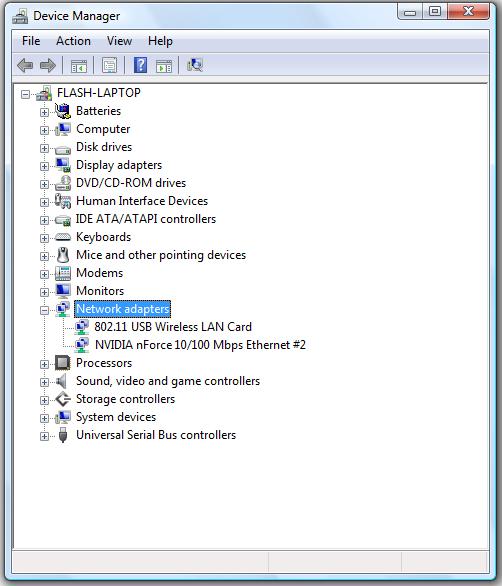Select Mice and other pointing devices label
Screen dimensions: 502x586
pos(161,255)
